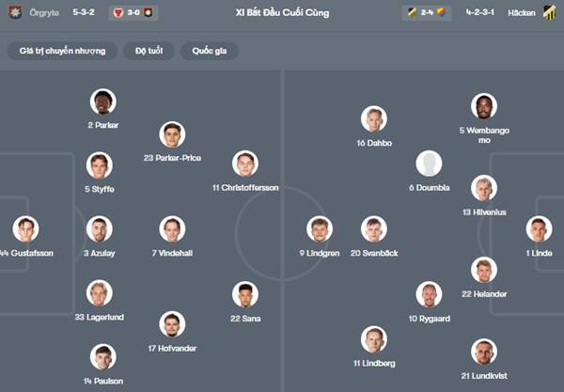Viewport: 564px width, 392px height.
Task: Toggle the Độ tuổi filter
Action: click(x=149, y=51)
